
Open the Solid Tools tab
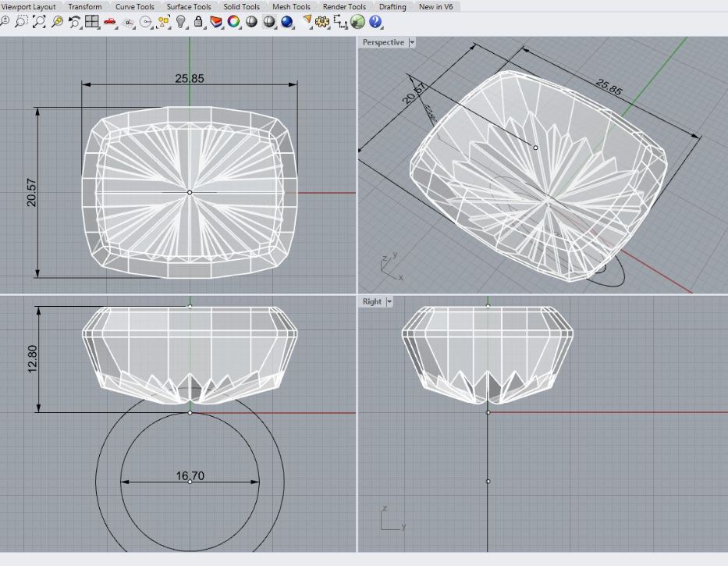coord(241,6)
